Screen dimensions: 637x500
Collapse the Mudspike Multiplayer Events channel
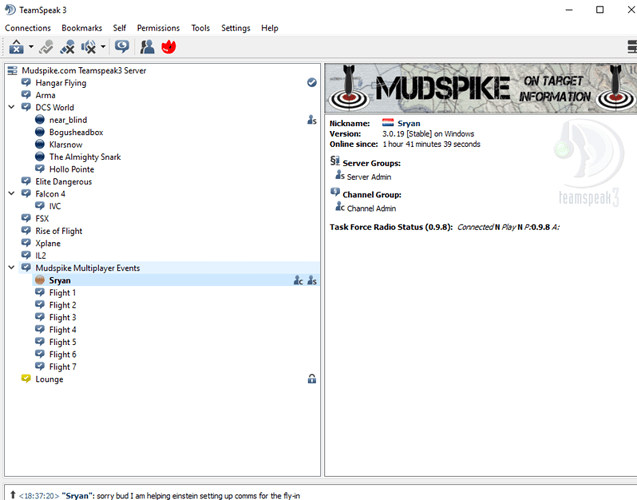pyautogui.click(x=12, y=268)
